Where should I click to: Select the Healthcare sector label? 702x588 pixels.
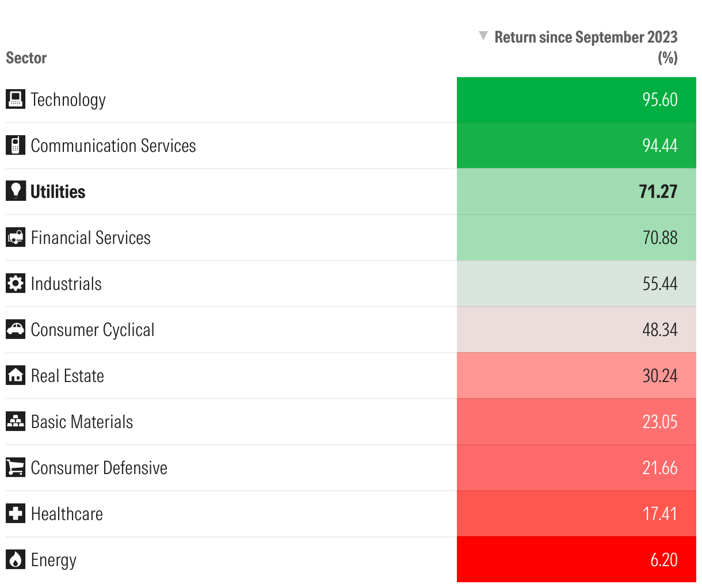[67, 514]
